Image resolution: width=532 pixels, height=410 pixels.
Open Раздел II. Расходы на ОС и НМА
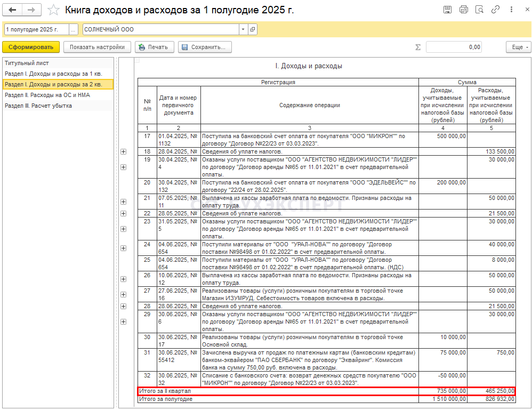58,95
